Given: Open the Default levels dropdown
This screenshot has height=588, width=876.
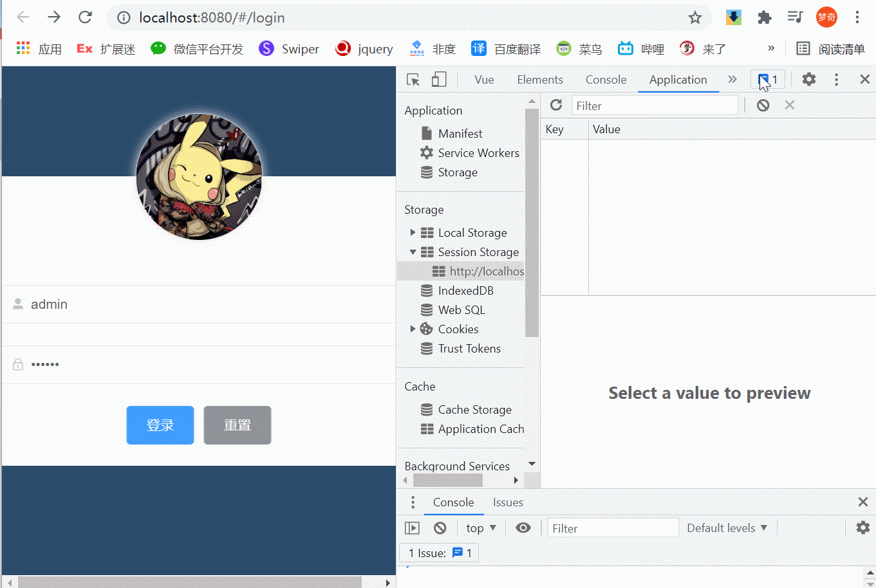Looking at the screenshot, I should (x=727, y=528).
